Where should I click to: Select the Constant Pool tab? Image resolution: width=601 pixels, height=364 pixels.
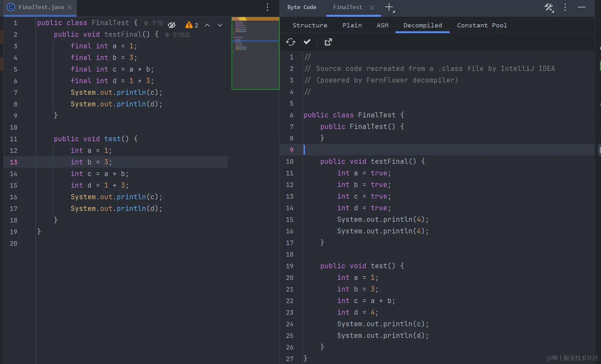tap(482, 25)
